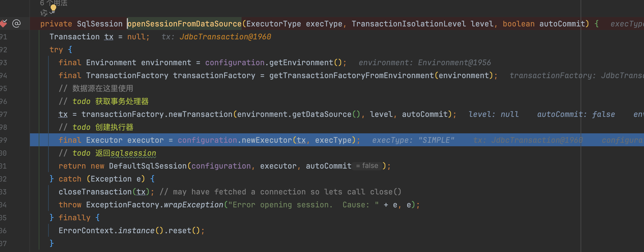Click the closeTransaction call

(95, 192)
